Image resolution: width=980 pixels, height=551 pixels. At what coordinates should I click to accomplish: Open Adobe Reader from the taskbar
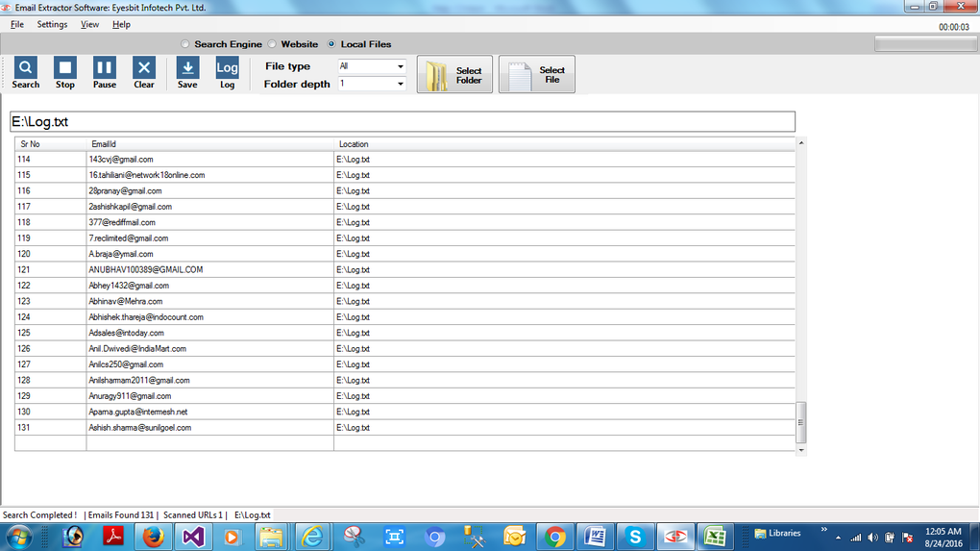point(113,538)
